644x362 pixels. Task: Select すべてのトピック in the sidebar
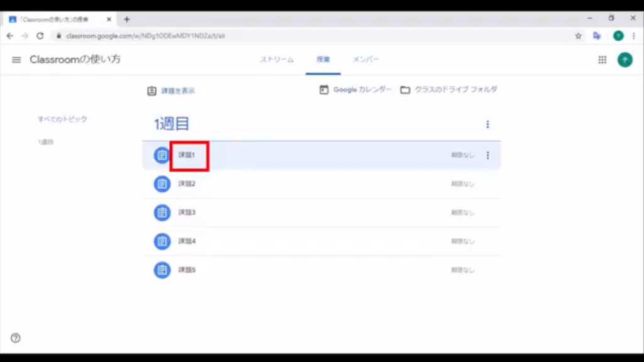coord(62,119)
